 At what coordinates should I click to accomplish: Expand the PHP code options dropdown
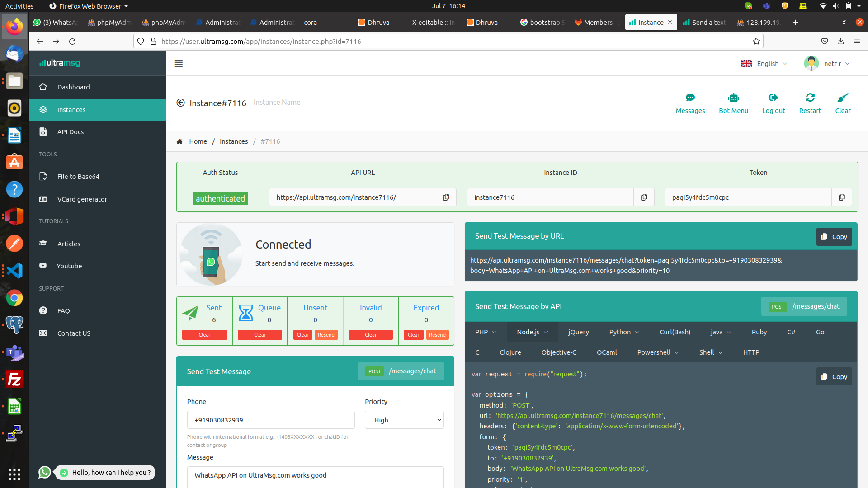click(x=486, y=332)
